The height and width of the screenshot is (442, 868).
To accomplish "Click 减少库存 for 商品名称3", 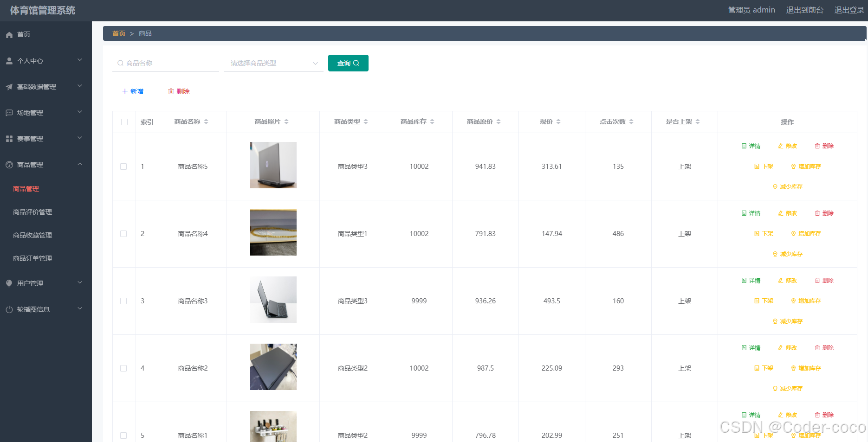I will 787,321.
